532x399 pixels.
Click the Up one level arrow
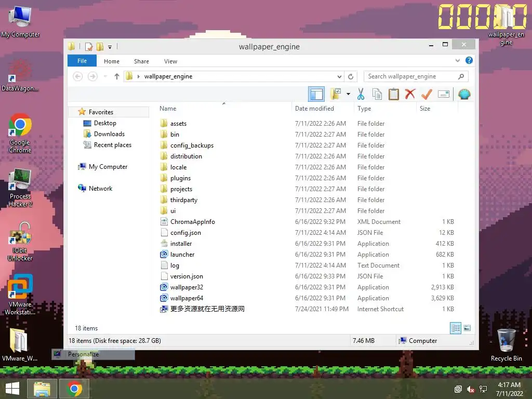point(117,76)
